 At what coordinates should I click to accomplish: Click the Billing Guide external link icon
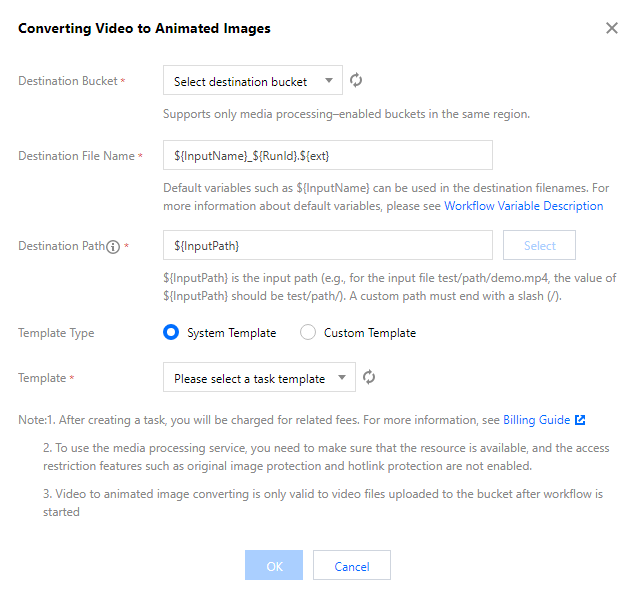580,420
